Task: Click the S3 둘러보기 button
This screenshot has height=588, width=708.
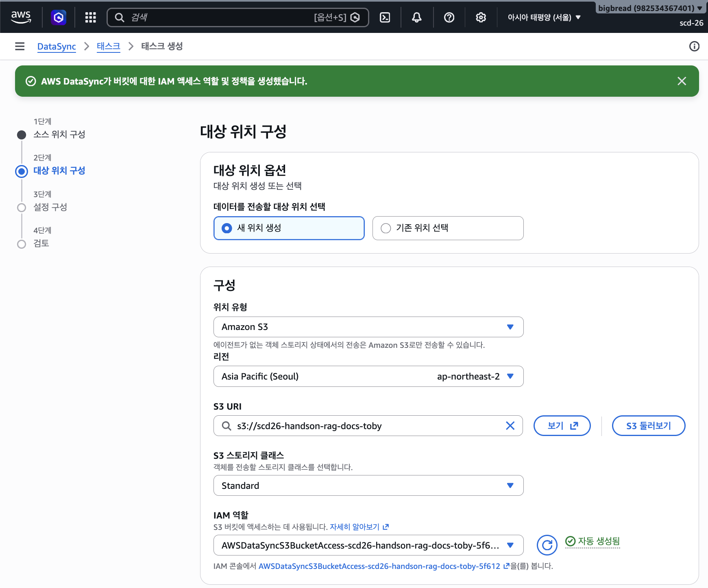Action: click(648, 425)
